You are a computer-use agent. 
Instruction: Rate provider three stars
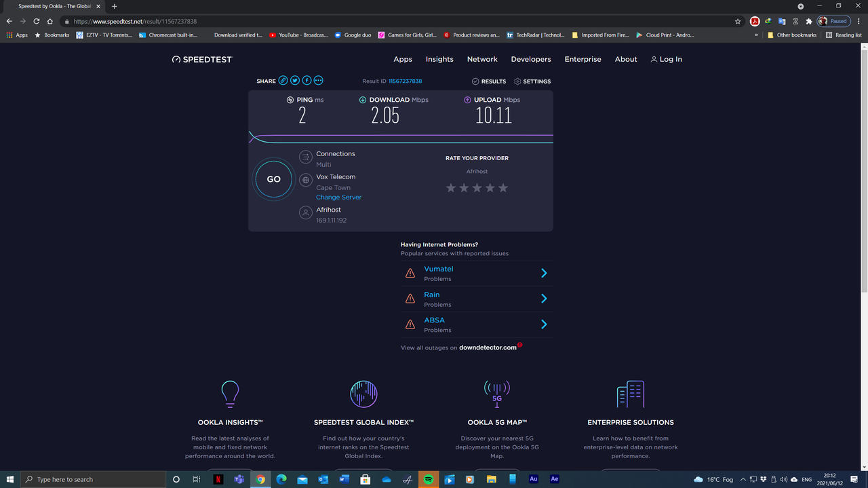[x=477, y=188]
